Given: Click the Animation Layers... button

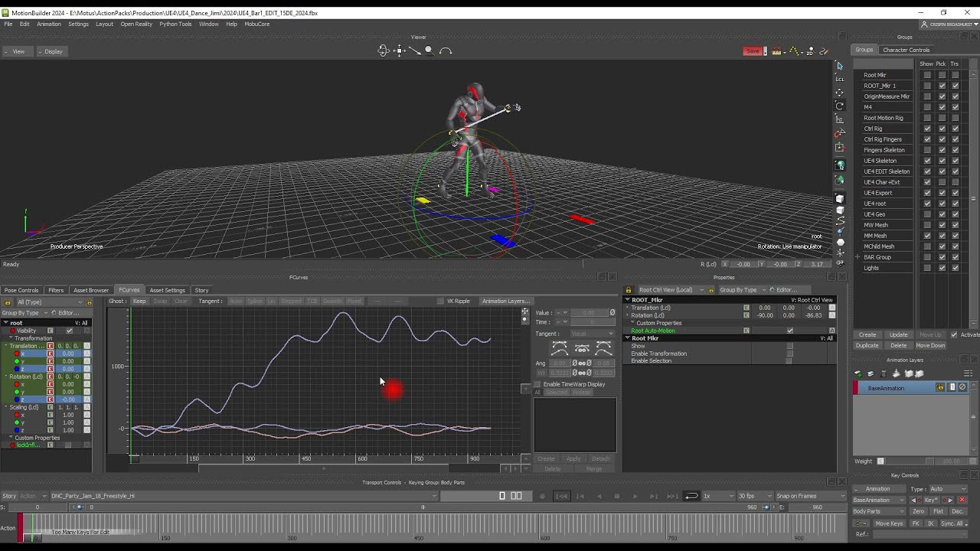Looking at the screenshot, I should pyautogui.click(x=505, y=301).
